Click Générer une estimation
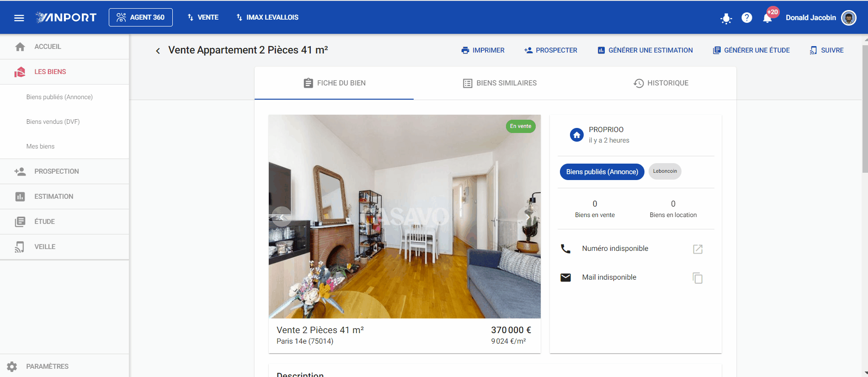The width and height of the screenshot is (868, 377). [645, 50]
